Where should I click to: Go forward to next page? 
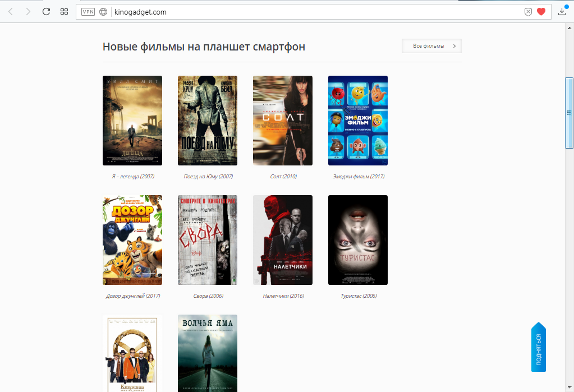28,12
